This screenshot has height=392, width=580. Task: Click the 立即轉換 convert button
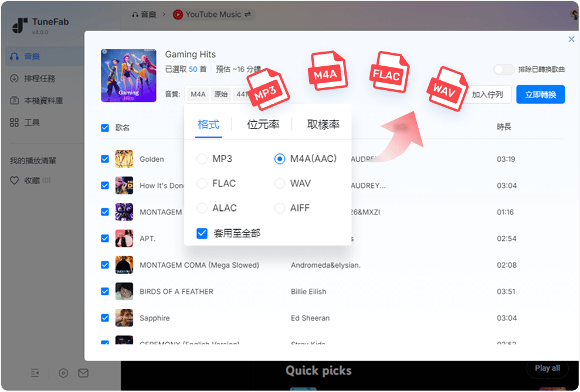[540, 94]
